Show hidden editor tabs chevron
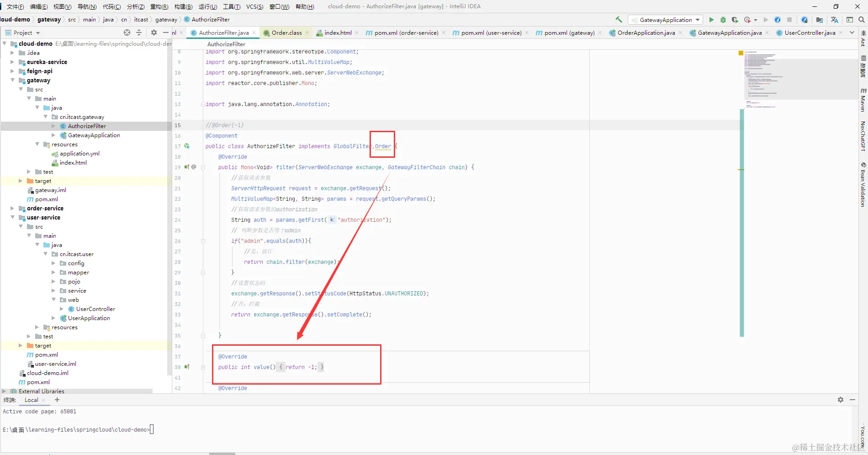The height and width of the screenshot is (455, 868). pos(852,32)
